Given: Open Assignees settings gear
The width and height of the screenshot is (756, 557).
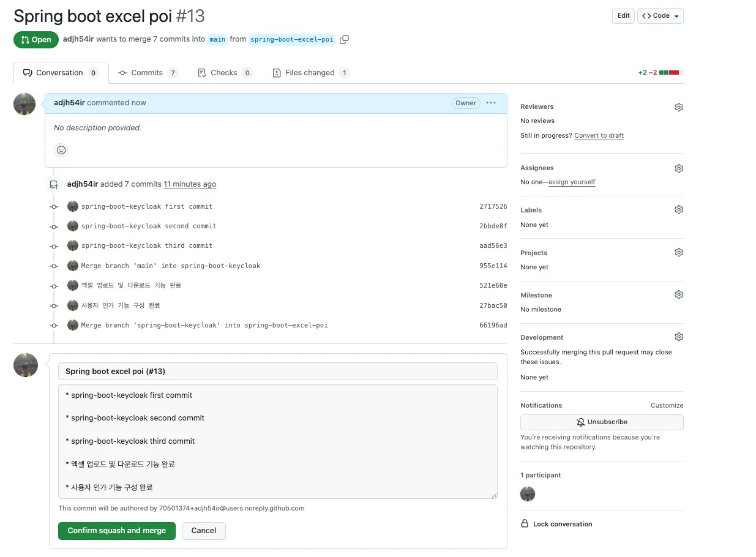Looking at the screenshot, I should tap(678, 168).
